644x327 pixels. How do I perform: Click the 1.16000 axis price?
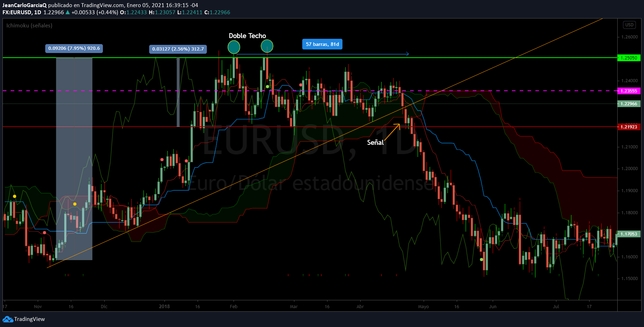(629, 257)
